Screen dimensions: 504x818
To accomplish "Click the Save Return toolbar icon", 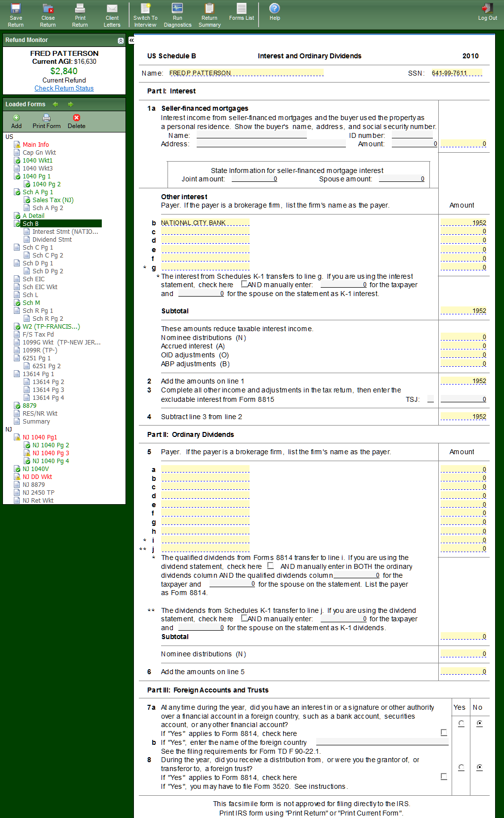I will click(16, 15).
